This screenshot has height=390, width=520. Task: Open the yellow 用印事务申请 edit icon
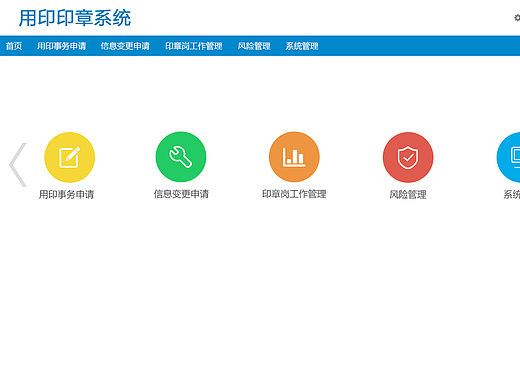70,157
